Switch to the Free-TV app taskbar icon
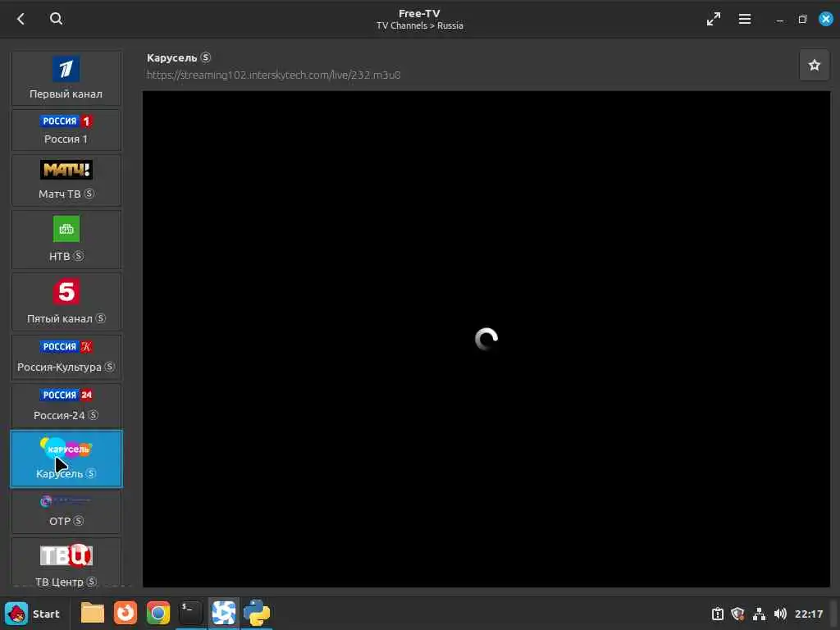840x630 pixels. coord(223,613)
